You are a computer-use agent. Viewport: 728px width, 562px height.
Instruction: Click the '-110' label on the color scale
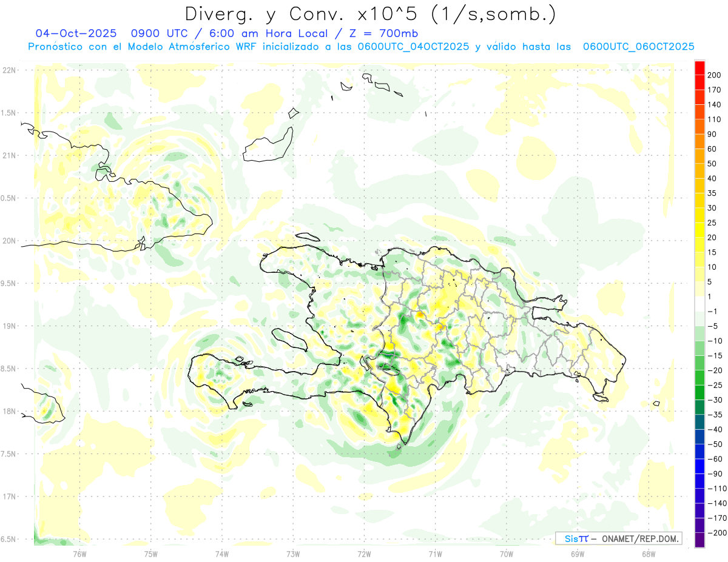point(718,489)
